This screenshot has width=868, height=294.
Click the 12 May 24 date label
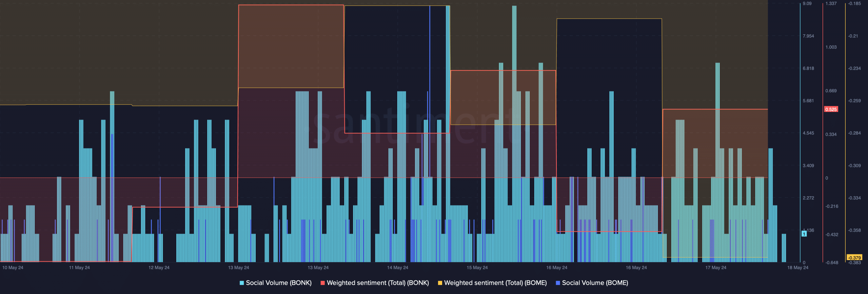159,268
